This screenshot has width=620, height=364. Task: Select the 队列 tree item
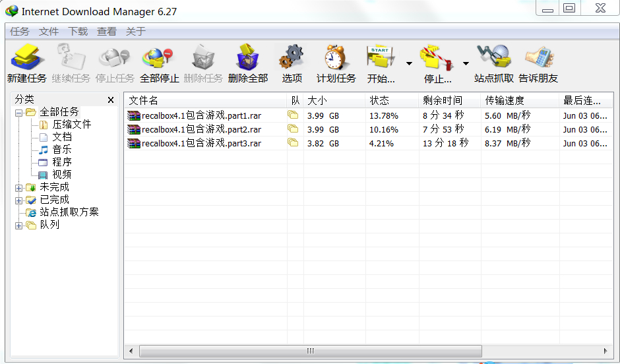click(49, 225)
